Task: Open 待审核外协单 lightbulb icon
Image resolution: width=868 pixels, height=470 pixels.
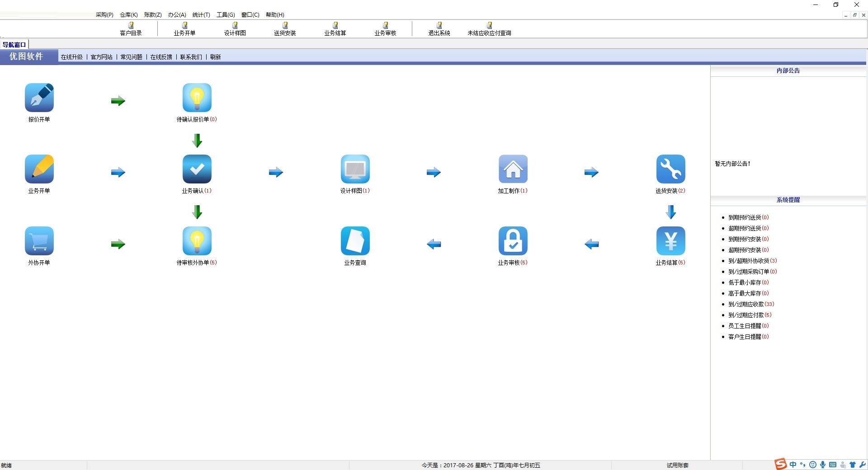Action: [x=197, y=241]
